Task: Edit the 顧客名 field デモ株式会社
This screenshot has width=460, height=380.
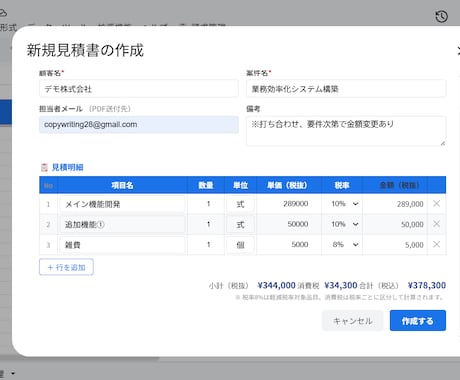Action: [139, 89]
